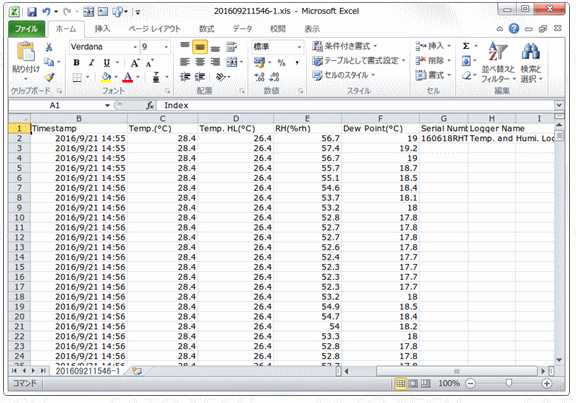Click the Paste clipboard icon
Image resolution: width=576 pixels, height=403 pixels.
tap(26, 52)
